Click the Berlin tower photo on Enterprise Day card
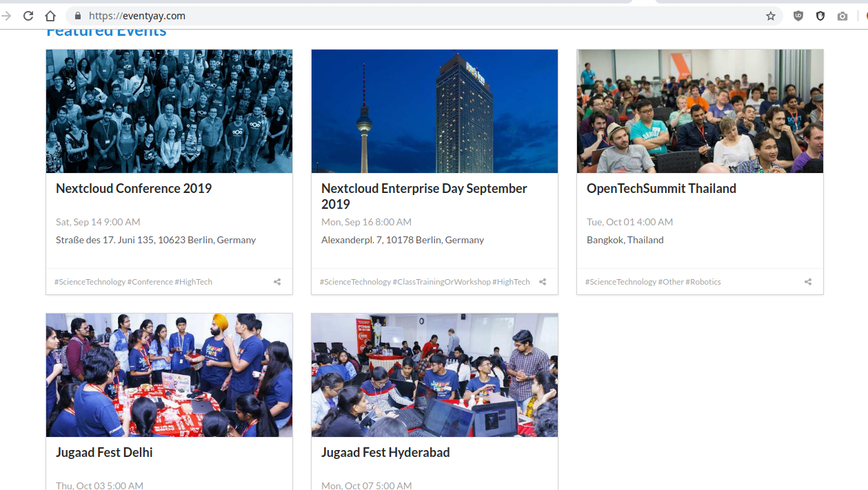This screenshot has height=490, width=868. (434, 110)
